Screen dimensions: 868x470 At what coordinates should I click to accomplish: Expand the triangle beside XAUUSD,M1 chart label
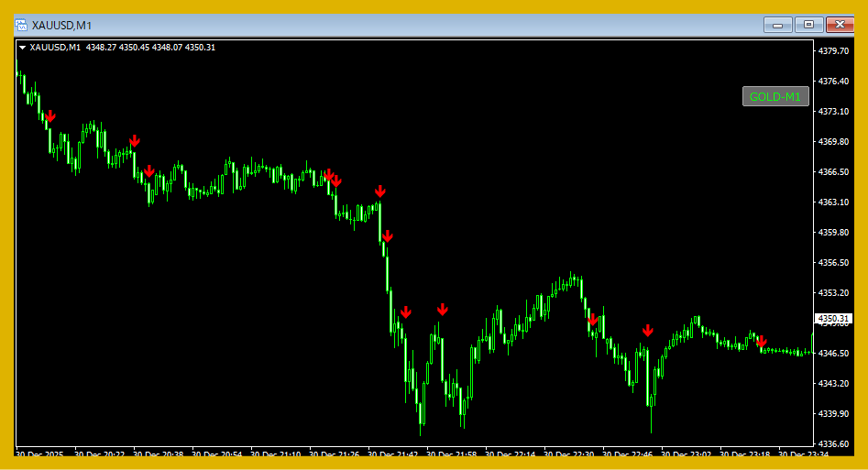[x=22, y=48]
